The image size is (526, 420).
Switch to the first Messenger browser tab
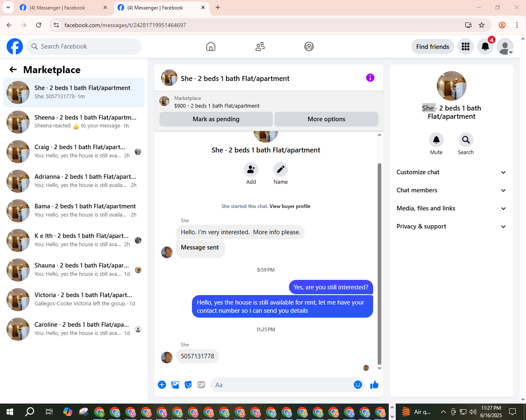click(62, 7)
